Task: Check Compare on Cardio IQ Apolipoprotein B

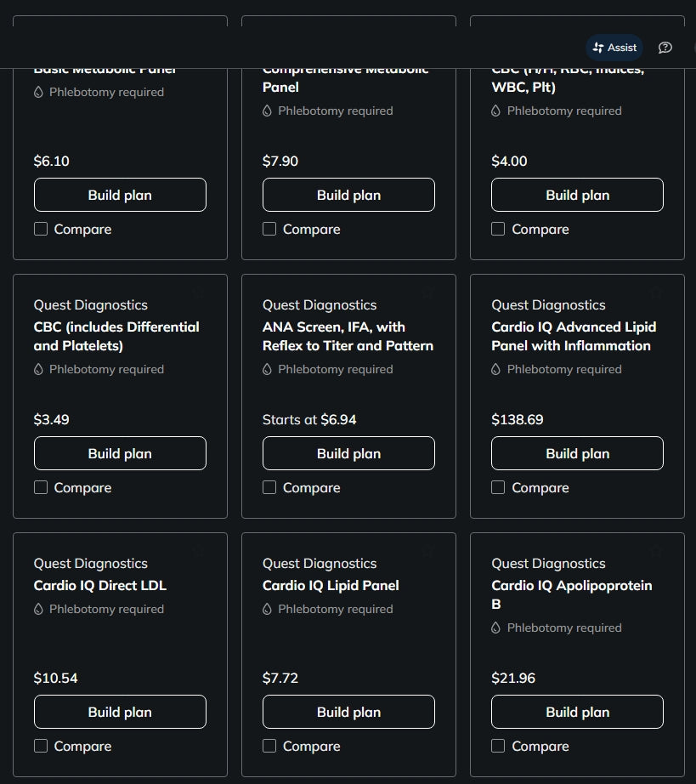Action: [497, 746]
